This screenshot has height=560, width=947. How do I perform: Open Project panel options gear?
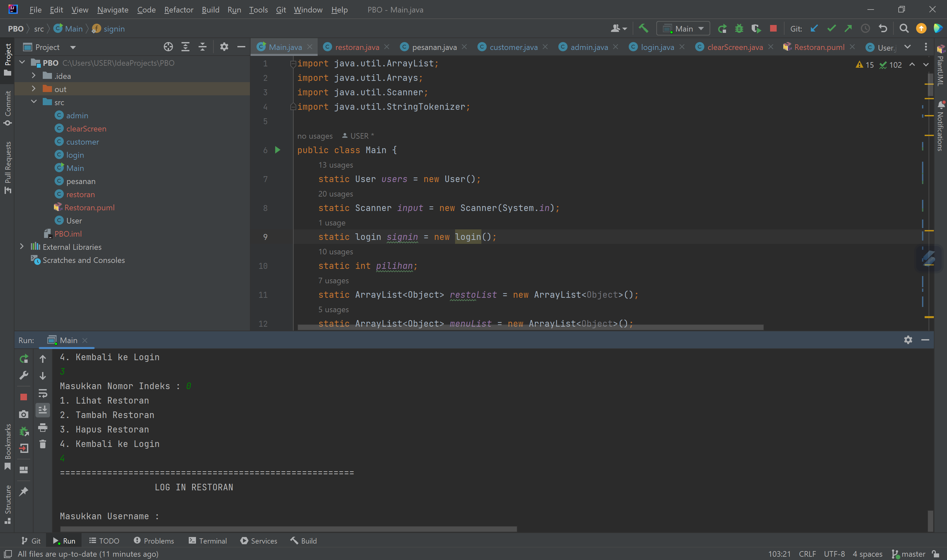(x=224, y=47)
